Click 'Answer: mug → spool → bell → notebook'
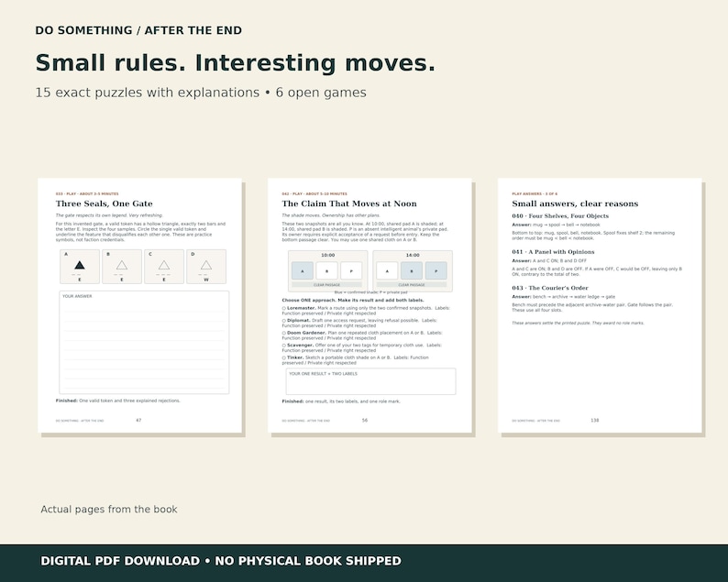Viewport: 728px width, 582px height. coord(557,225)
